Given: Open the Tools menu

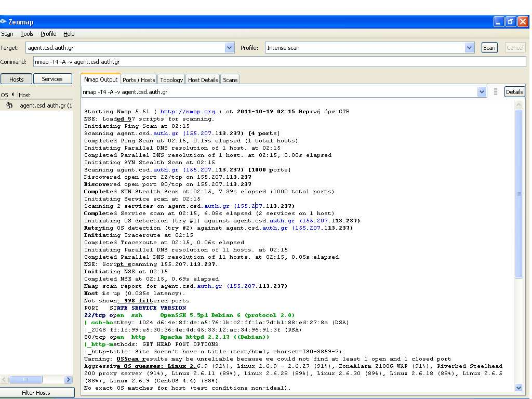Looking at the screenshot, I should coord(27,34).
